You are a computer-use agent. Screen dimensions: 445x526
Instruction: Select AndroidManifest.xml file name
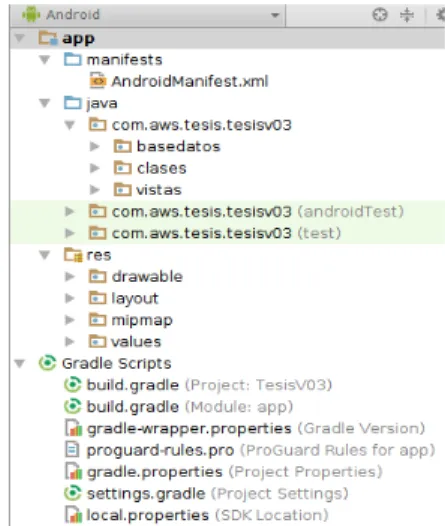[x=190, y=82]
